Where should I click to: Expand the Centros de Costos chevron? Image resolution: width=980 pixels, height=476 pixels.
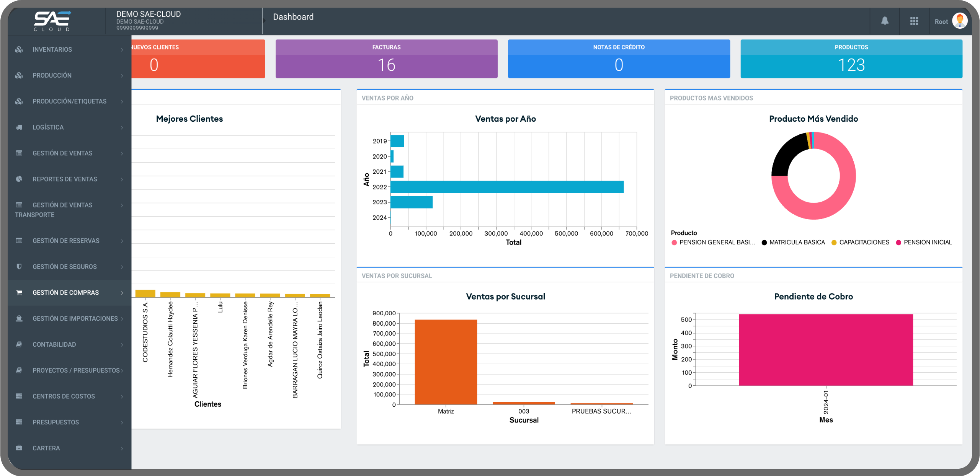pyautogui.click(x=122, y=396)
